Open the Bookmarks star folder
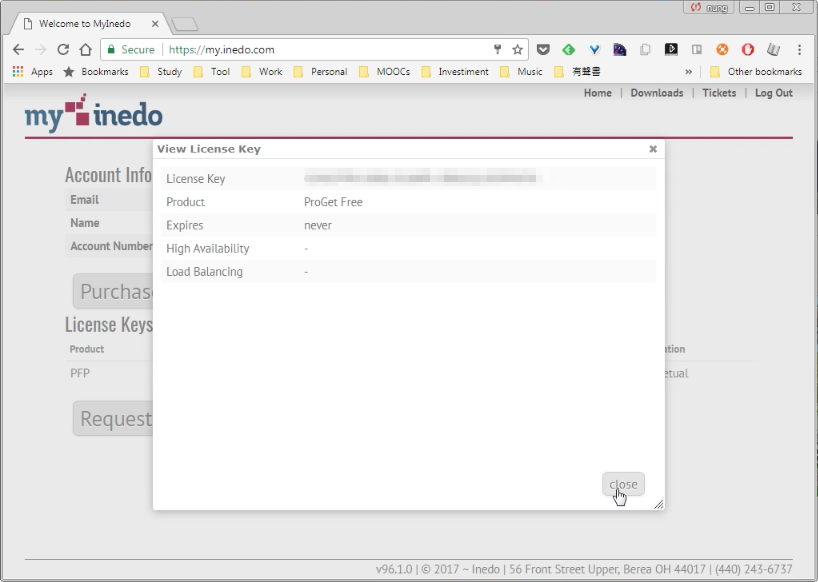818x582 pixels. pyautogui.click(x=95, y=71)
